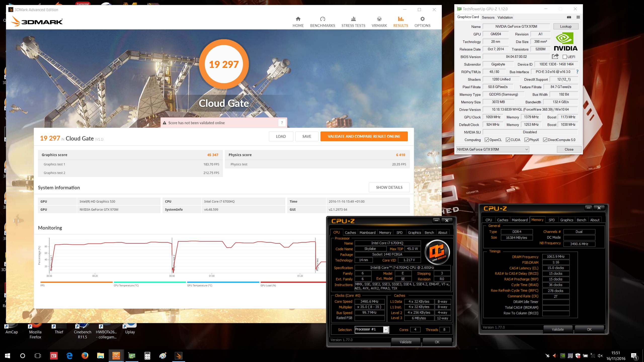Toggle DirectCompute 5.0 checkbox in GPU-Z

tap(545, 140)
